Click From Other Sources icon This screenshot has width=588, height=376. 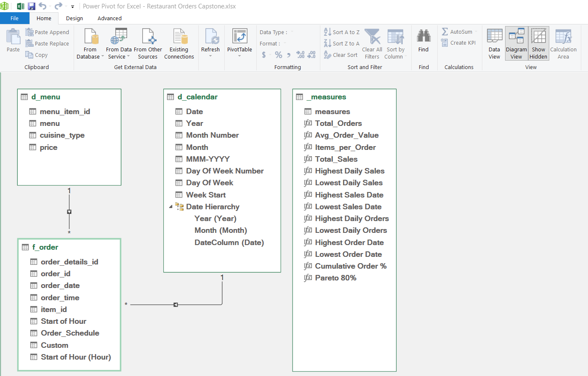point(149,37)
